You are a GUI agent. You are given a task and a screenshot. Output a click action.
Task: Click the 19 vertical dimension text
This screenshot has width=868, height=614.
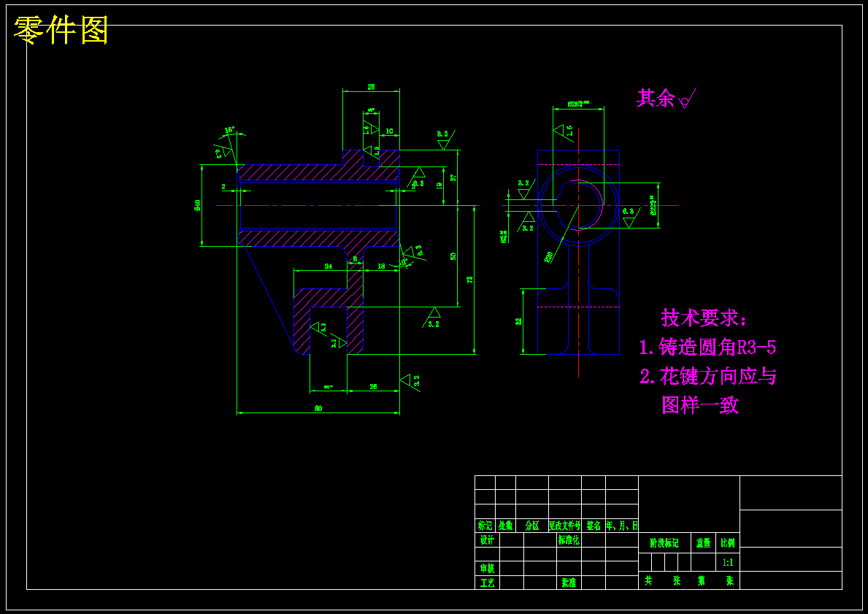tap(439, 186)
